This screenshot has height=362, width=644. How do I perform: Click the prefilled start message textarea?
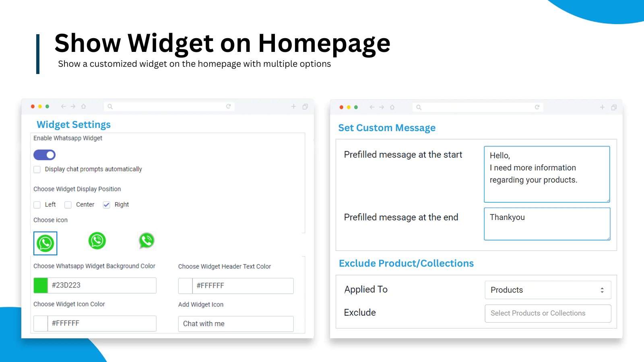(x=547, y=174)
